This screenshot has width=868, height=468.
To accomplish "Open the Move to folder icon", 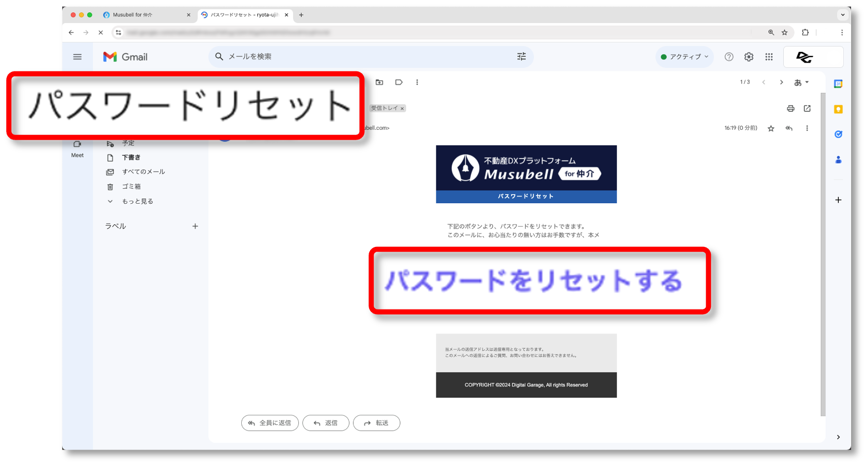I will (379, 82).
